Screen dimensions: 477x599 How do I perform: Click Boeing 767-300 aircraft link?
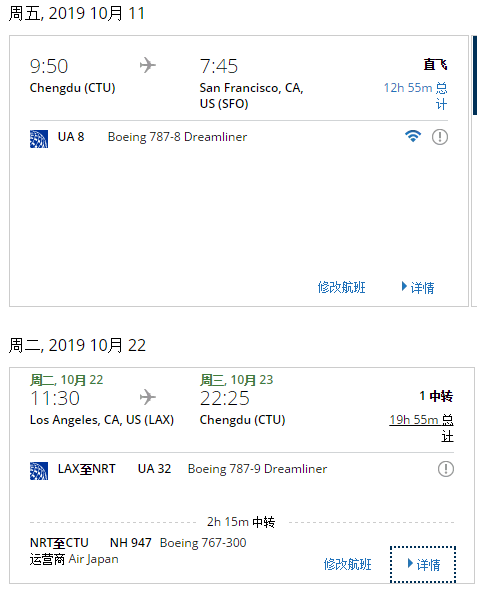tap(203, 542)
